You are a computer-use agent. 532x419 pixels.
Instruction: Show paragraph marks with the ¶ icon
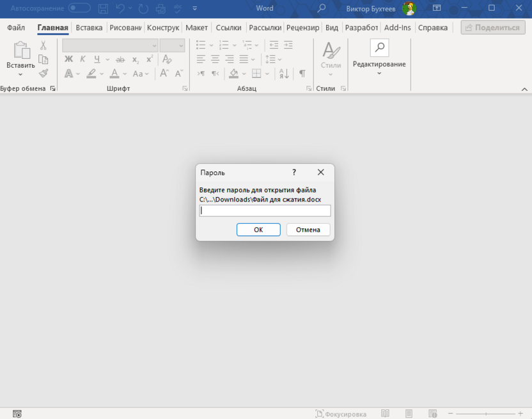pyautogui.click(x=302, y=74)
